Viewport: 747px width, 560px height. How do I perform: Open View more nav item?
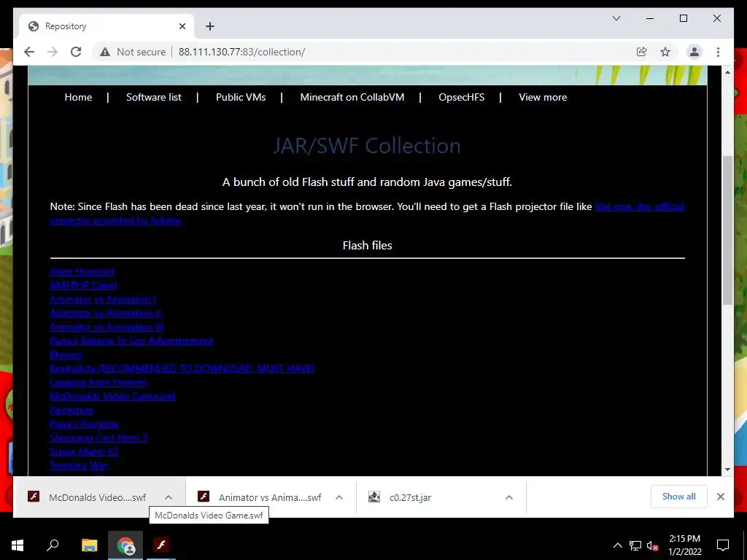click(x=543, y=97)
